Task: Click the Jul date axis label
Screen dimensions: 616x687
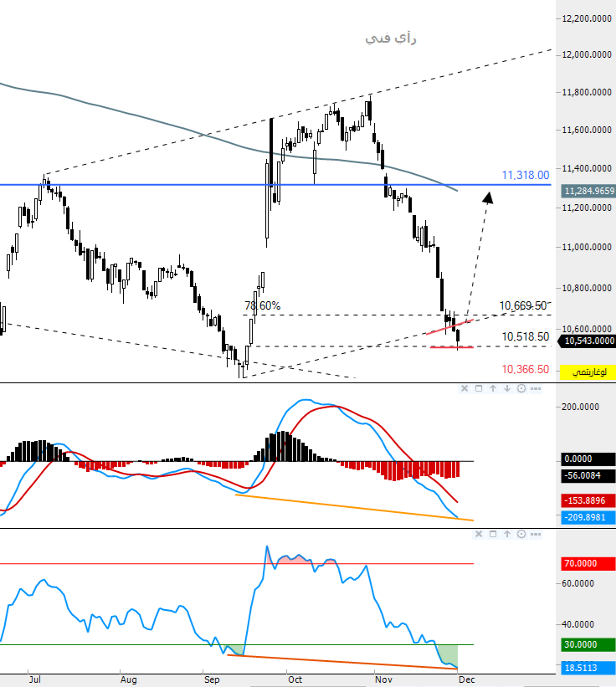Action: [x=35, y=679]
